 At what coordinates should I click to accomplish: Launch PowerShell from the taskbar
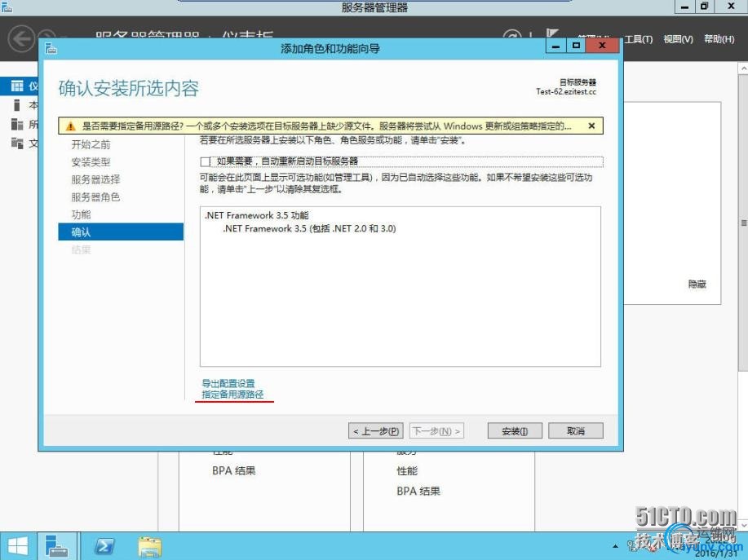coord(104,546)
